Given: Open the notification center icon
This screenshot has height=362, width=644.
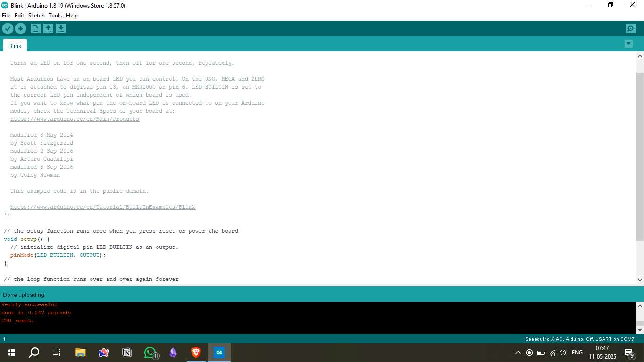Looking at the screenshot, I should click(x=629, y=353).
